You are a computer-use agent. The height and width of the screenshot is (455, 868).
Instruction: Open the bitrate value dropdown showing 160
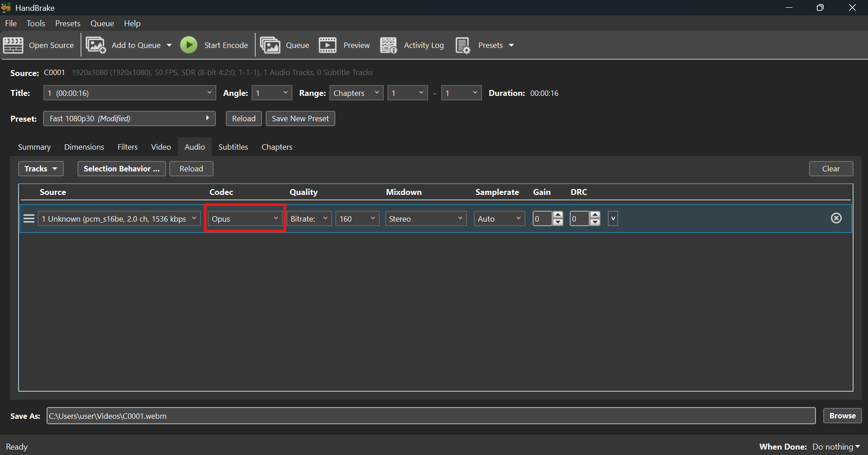point(357,219)
